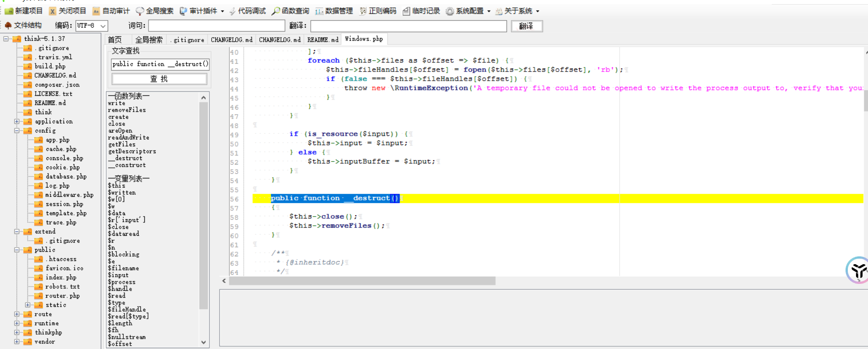
Task: Select $blocking in variable list
Action: click(x=123, y=255)
